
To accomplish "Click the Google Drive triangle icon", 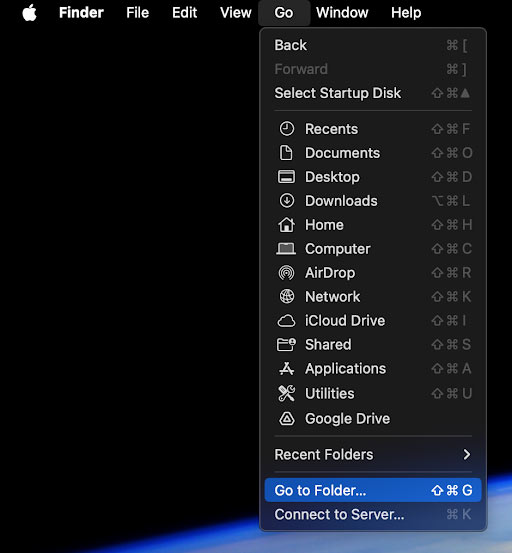I will (287, 419).
